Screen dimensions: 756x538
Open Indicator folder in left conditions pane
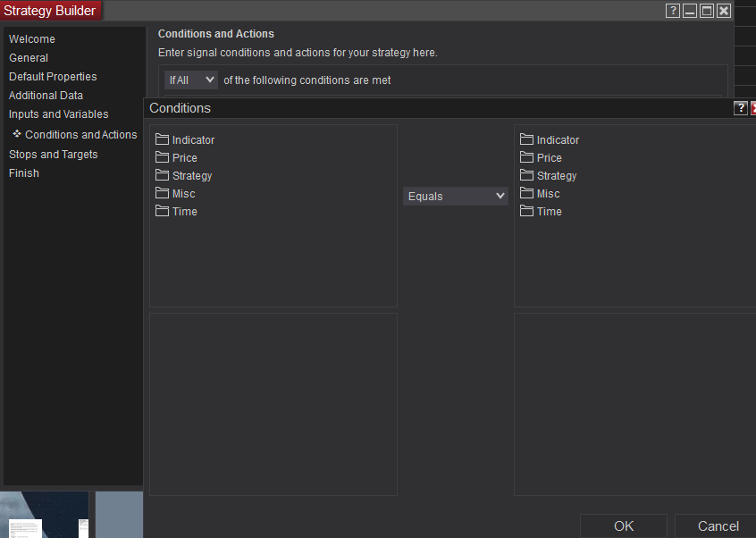[x=185, y=139]
